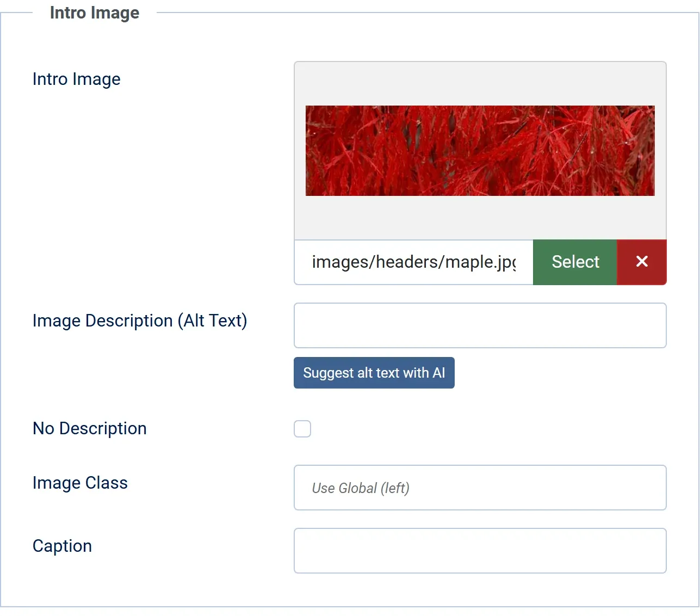
Task: Click the green Select image button
Action: [575, 262]
